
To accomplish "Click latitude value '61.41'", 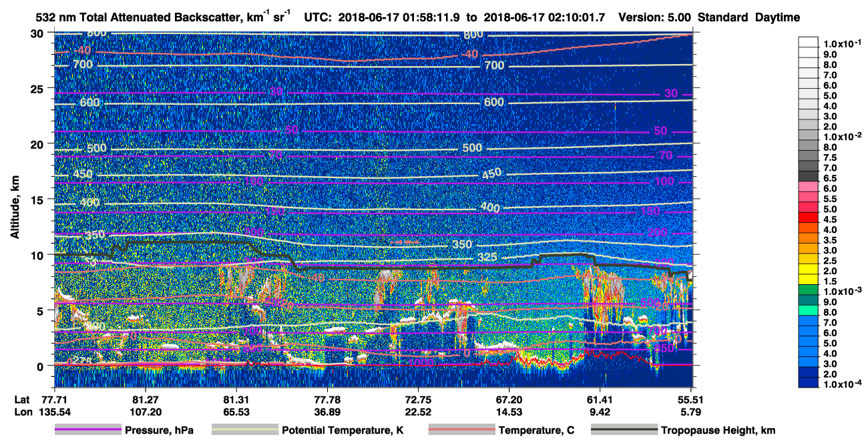I will coord(600,399).
